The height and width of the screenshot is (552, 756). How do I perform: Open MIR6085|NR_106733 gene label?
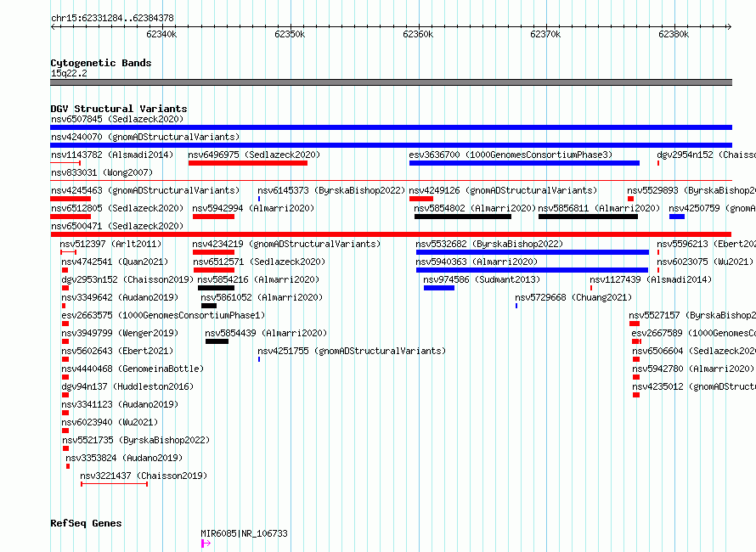coord(244,533)
